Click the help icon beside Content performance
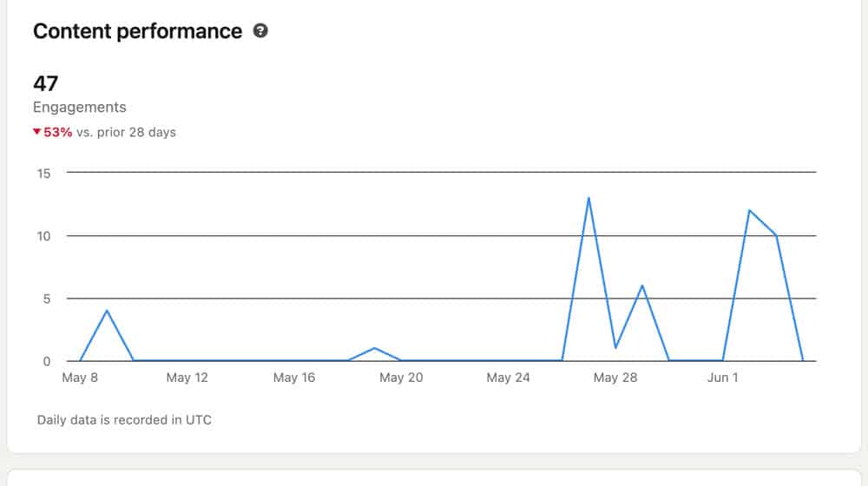 coord(260,31)
